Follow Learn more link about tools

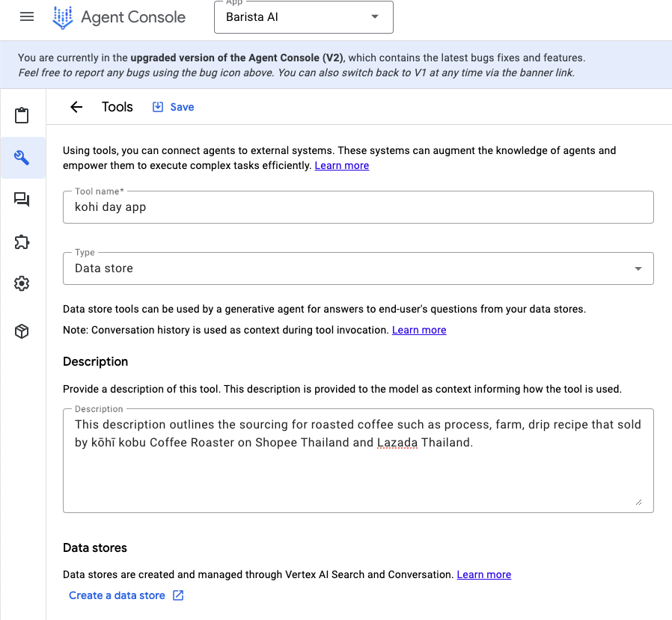pos(341,166)
